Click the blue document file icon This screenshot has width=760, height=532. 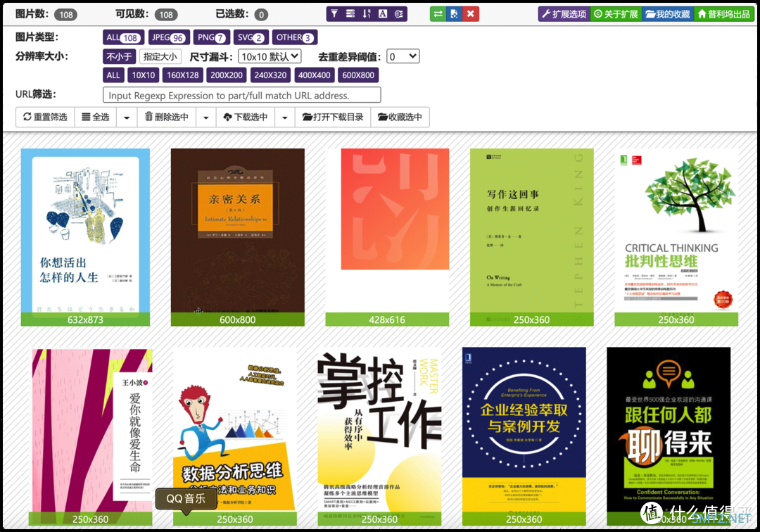454,14
